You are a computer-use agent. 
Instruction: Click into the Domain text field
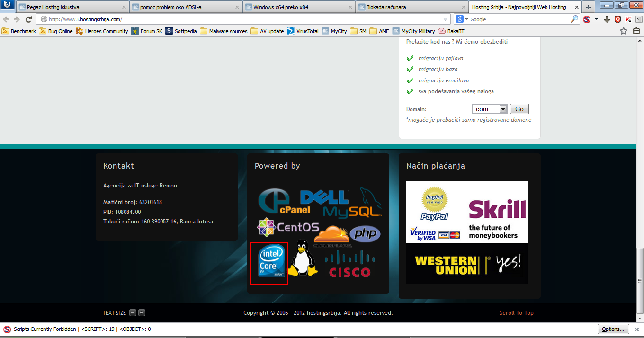pyautogui.click(x=449, y=109)
